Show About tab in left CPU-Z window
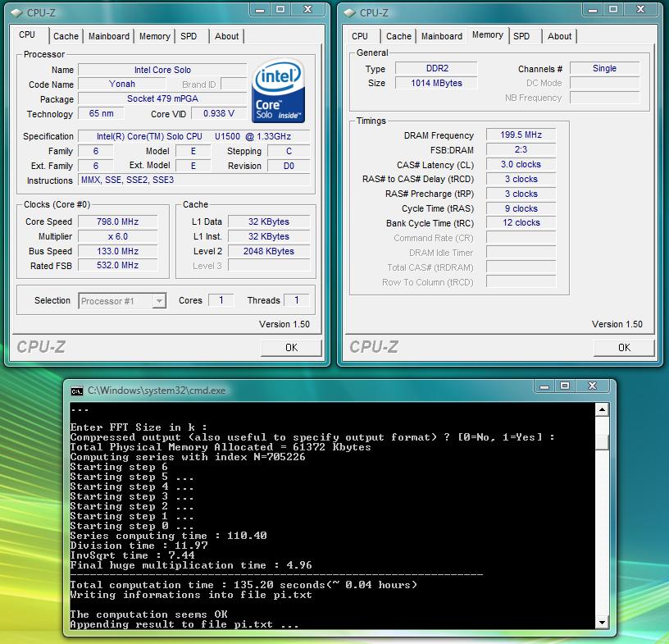The width and height of the screenshot is (669, 644). (x=226, y=36)
